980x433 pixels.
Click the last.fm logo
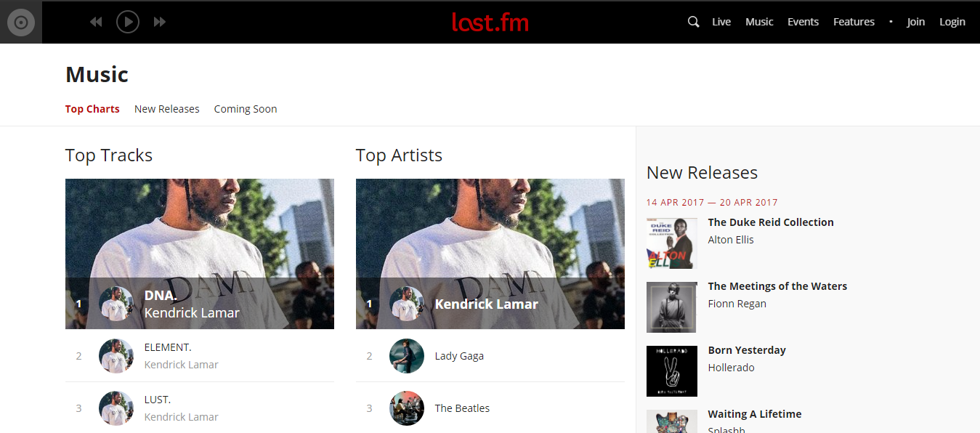point(490,22)
